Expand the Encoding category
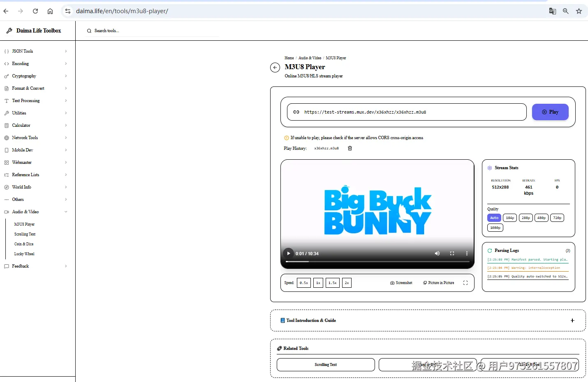Viewport: 588px width, 382px height. coord(36,64)
